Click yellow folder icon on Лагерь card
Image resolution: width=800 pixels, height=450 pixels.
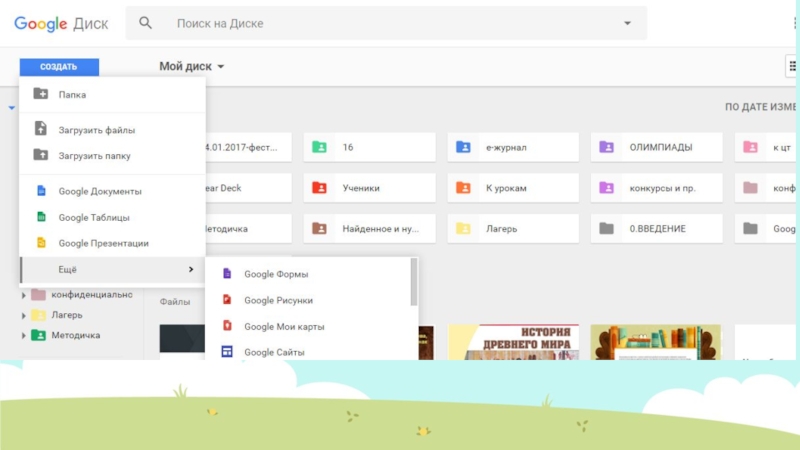[463, 229]
